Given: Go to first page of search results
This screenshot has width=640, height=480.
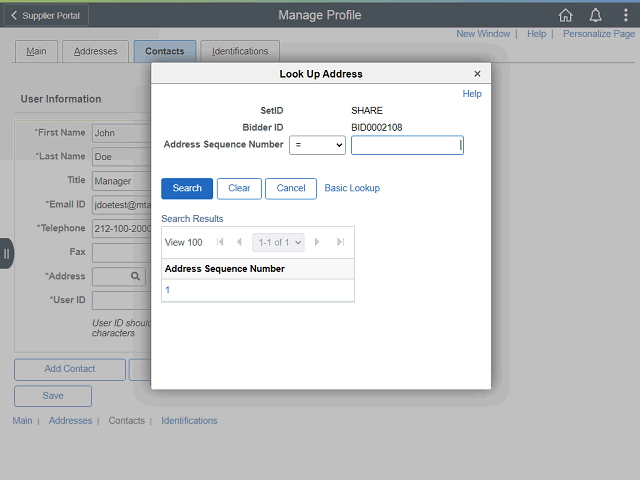Looking at the screenshot, I should (x=220, y=242).
